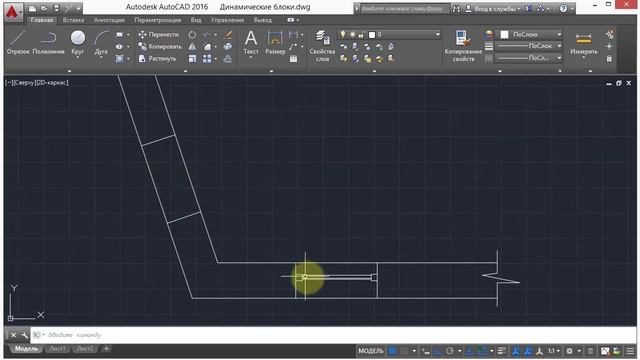This screenshot has width=640, height=360.
Task: Open the AutoCAD application menu
Action: click(13, 12)
